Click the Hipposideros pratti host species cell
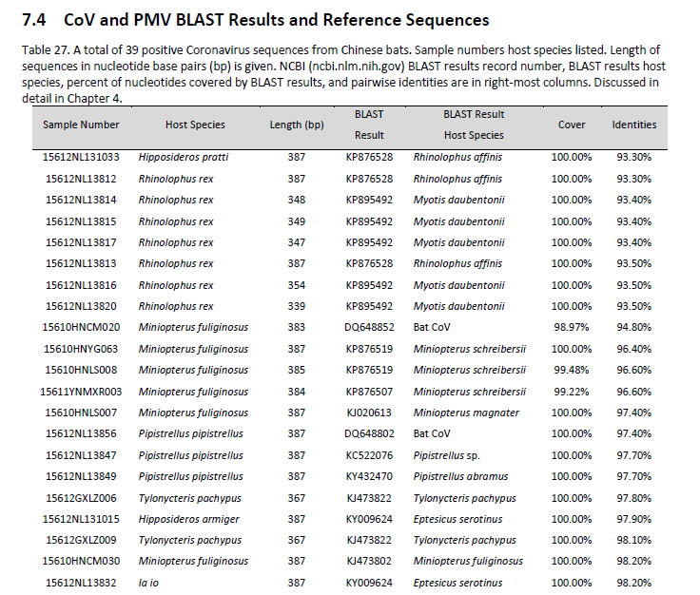 pos(184,158)
